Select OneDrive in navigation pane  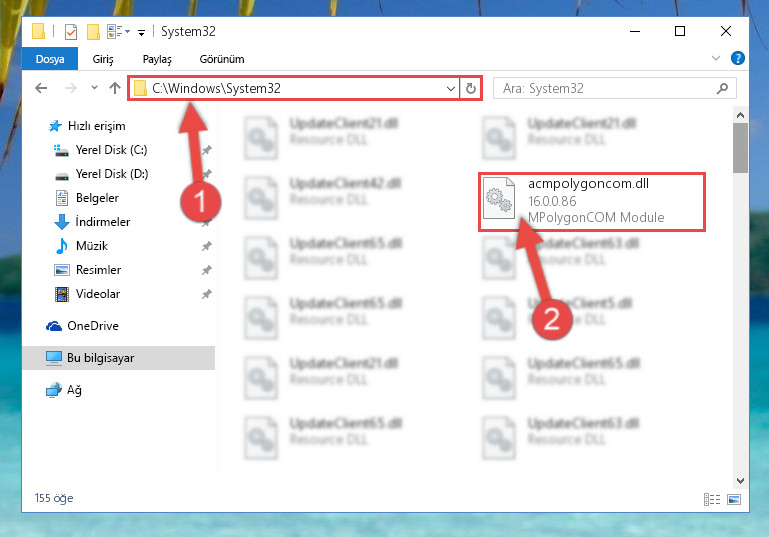pos(82,326)
